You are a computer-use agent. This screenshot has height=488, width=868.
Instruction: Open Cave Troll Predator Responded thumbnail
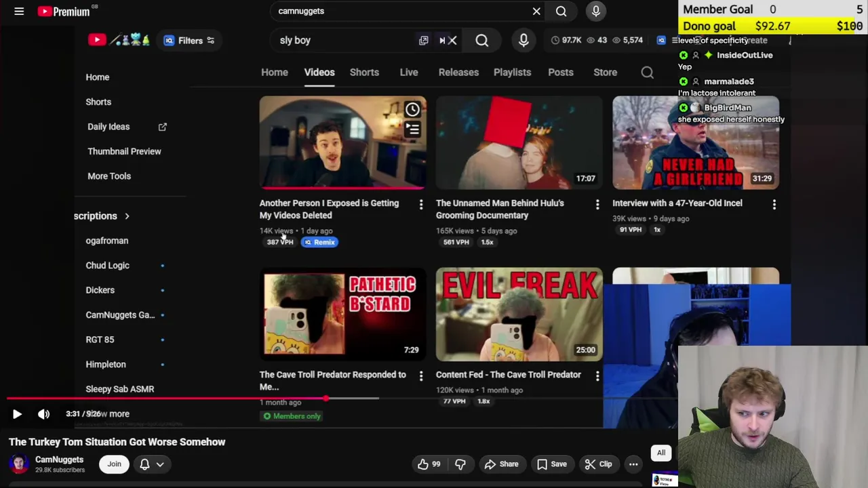(342, 314)
